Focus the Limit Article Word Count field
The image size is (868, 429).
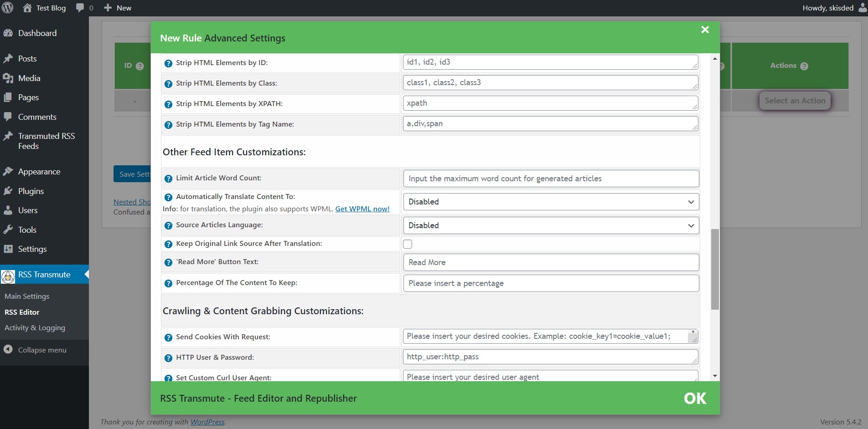point(551,179)
